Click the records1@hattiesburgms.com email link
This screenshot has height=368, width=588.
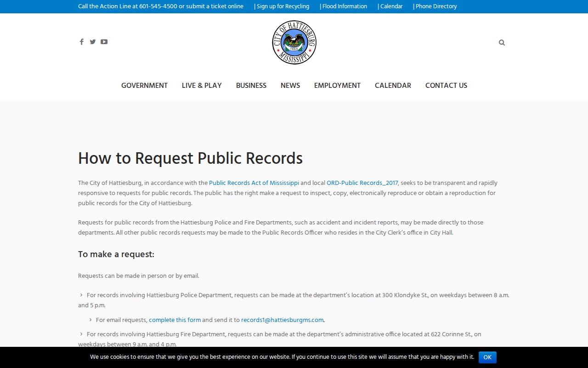click(283, 320)
